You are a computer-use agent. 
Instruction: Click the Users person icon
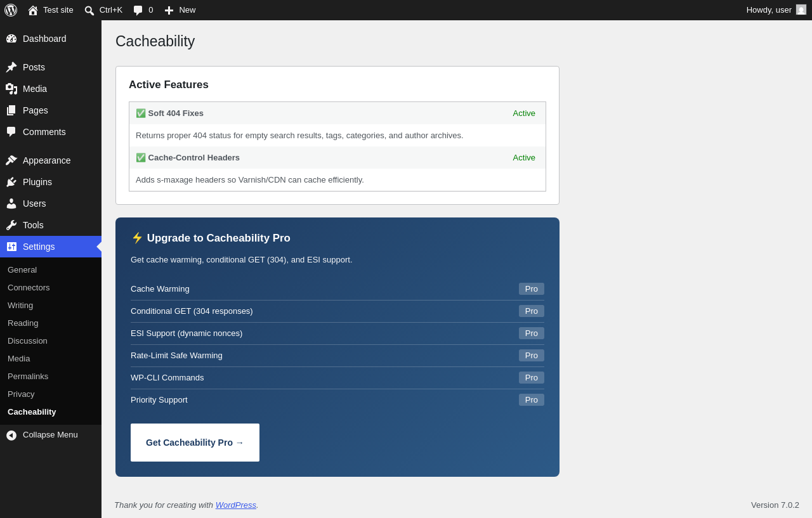(11, 204)
